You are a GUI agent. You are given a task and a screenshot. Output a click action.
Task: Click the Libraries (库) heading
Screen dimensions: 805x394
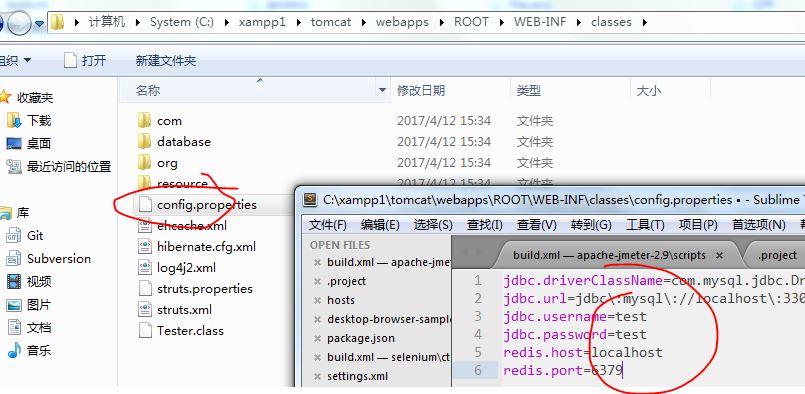coord(23,213)
